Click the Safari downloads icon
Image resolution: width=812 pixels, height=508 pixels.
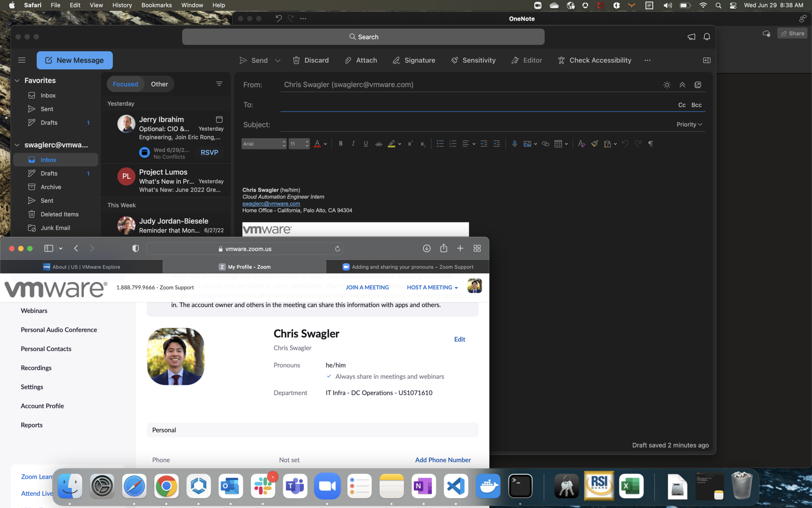[427, 248]
